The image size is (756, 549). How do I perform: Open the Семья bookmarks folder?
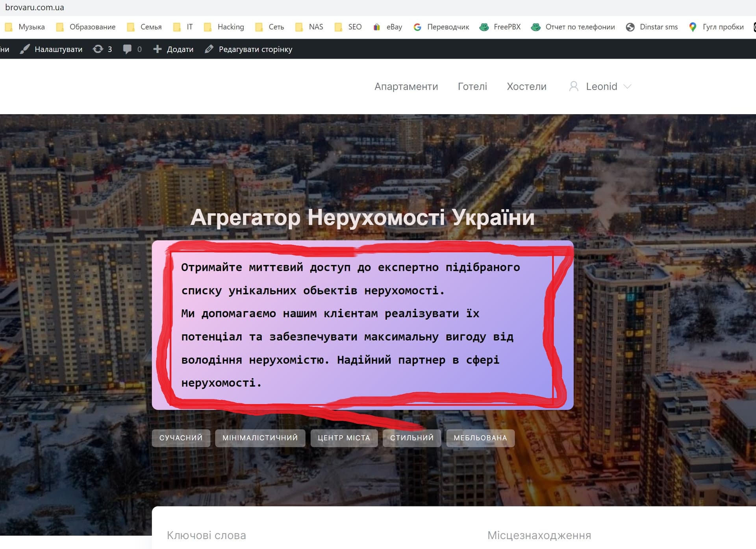pyautogui.click(x=145, y=27)
